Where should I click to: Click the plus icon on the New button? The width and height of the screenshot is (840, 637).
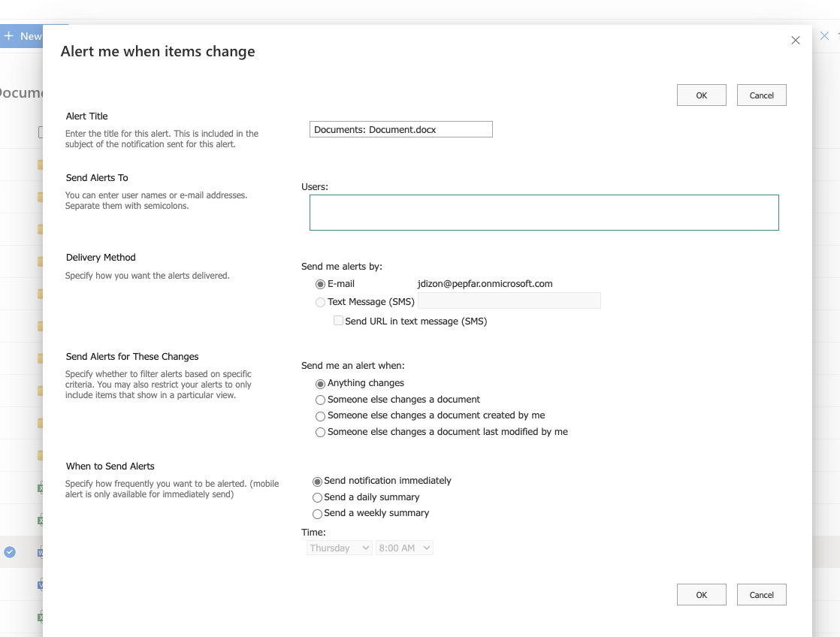point(9,35)
